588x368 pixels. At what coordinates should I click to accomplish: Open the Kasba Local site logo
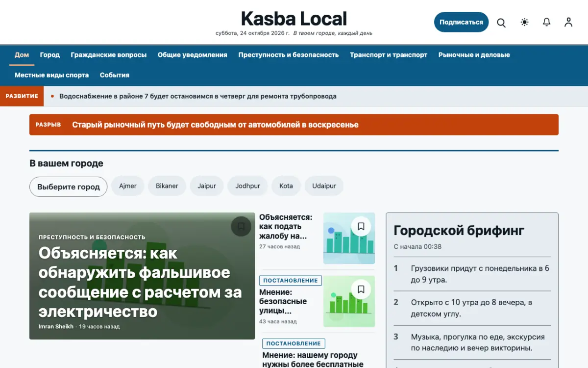294,19
